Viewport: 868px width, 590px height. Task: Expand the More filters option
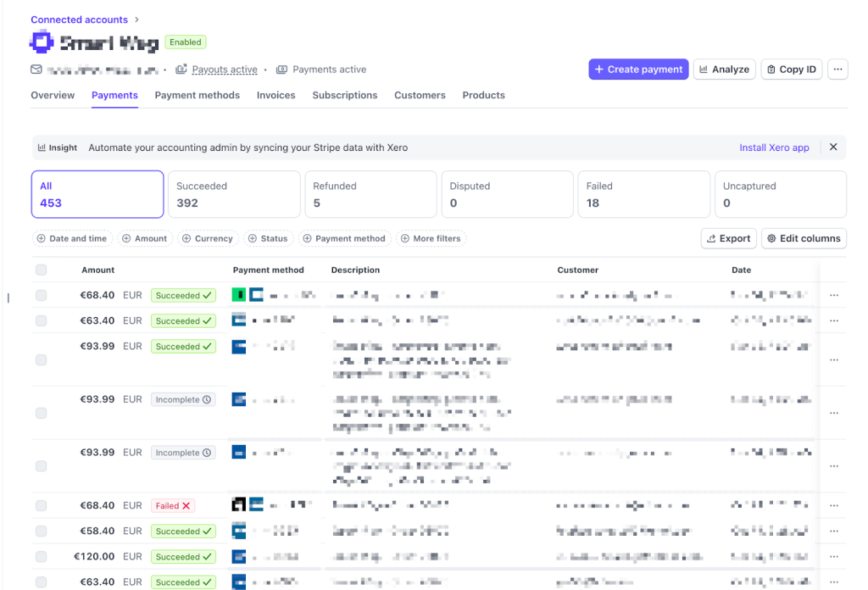pos(431,239)
